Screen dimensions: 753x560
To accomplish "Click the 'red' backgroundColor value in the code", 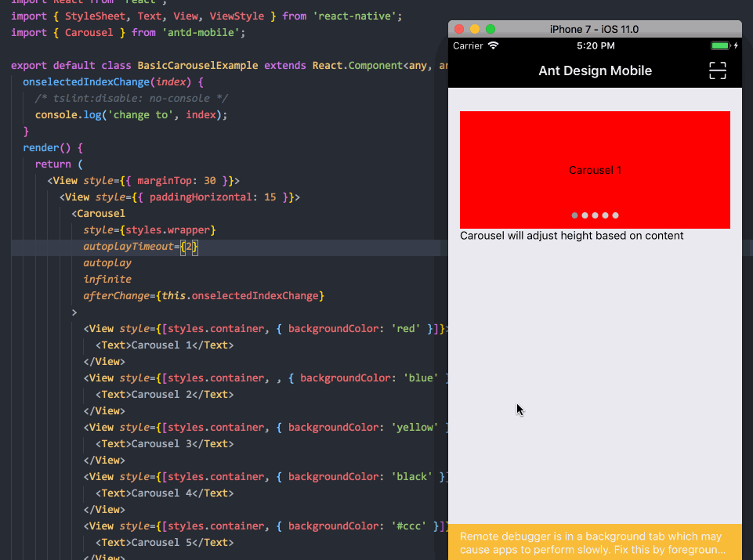I will (404, 328).
